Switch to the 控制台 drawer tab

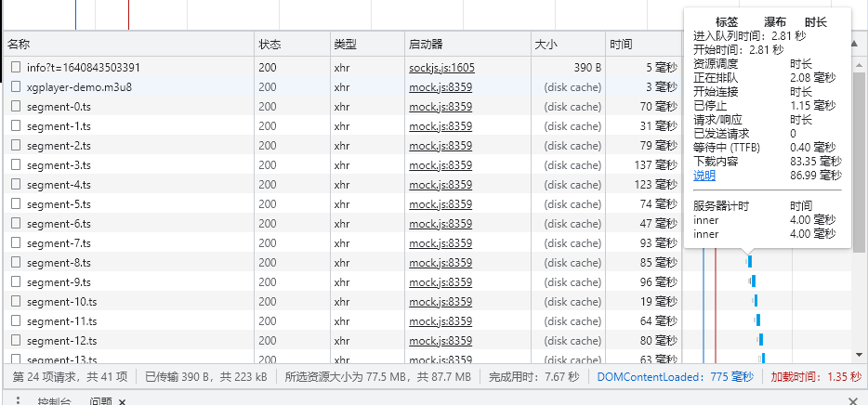point(54,401)
